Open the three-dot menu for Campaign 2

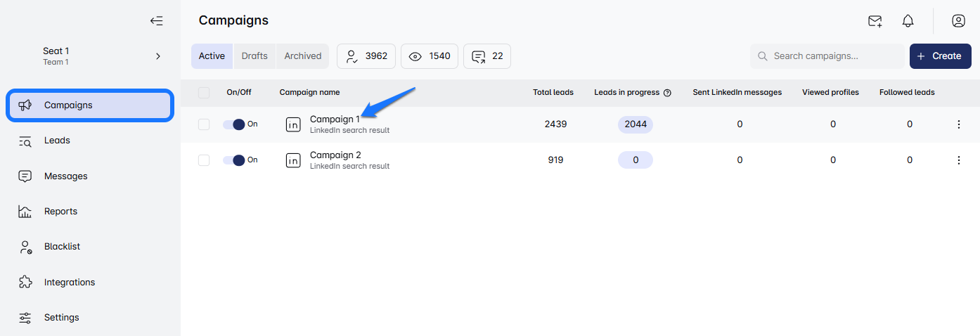(958, 160)
